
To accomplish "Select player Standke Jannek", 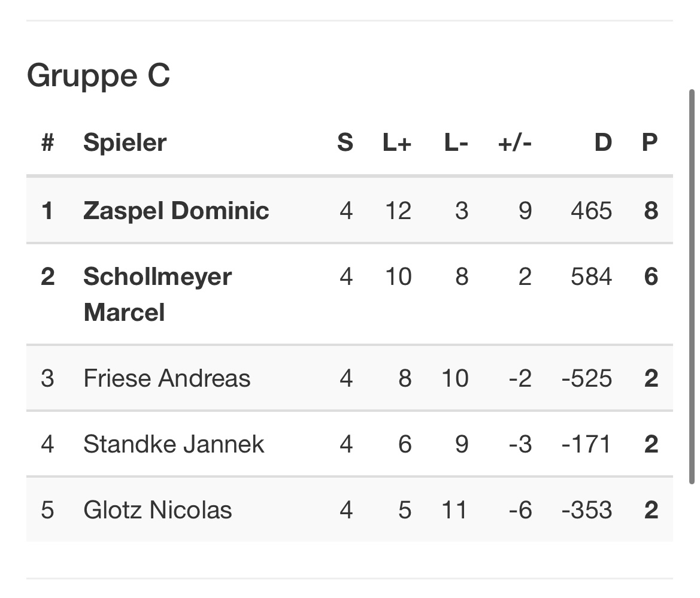I will click(174, 444).
